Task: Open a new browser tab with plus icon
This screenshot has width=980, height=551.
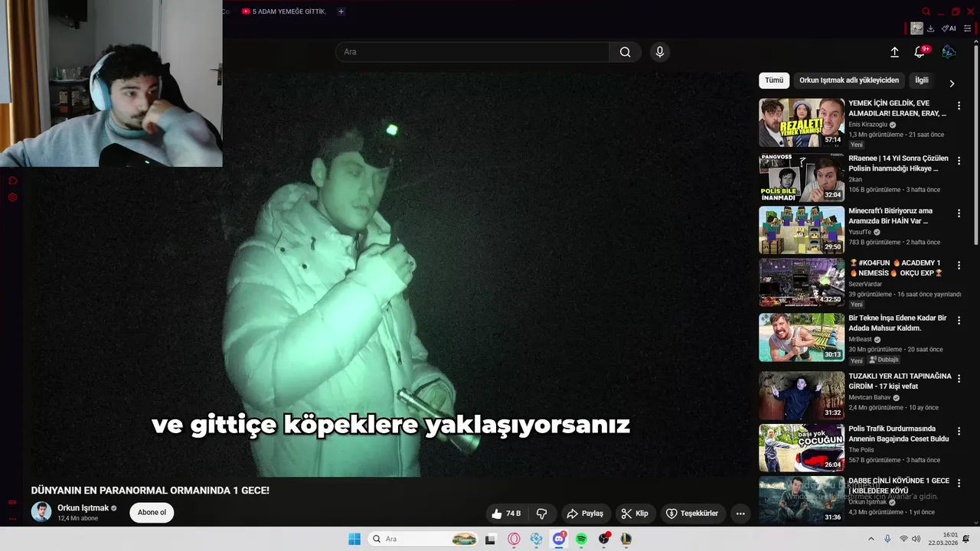Action: (341, 11)
